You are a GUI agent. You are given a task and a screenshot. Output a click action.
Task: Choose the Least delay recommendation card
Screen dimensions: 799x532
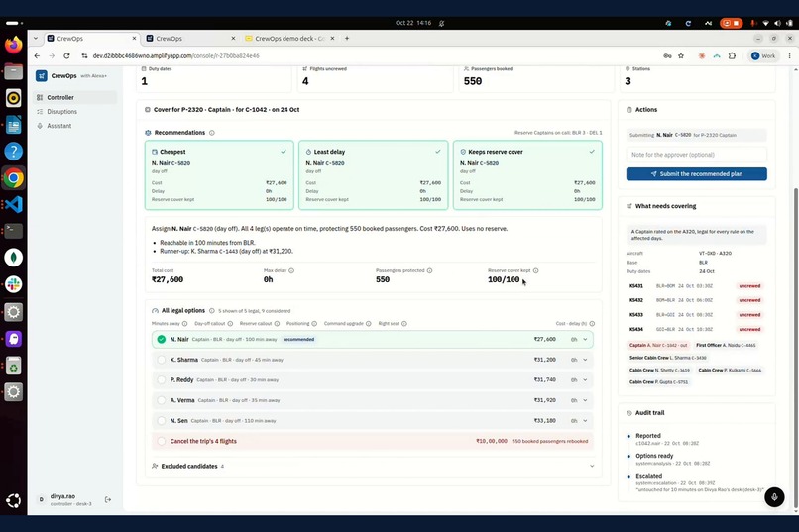(374, 175)
